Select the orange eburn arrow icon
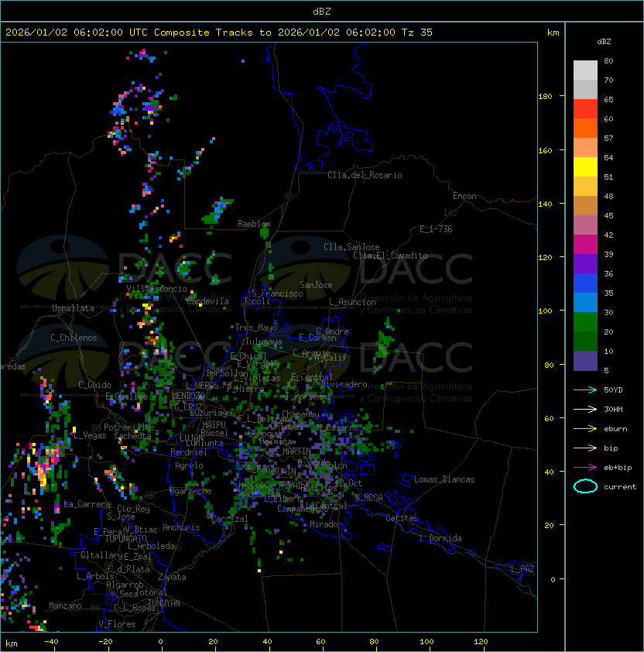Viewport: 644px width, 652px height. coord(585,428)
